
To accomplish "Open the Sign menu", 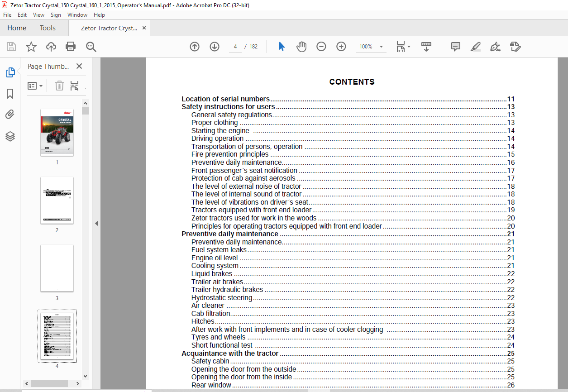I will pyautogui.click(x=56, y=15).
